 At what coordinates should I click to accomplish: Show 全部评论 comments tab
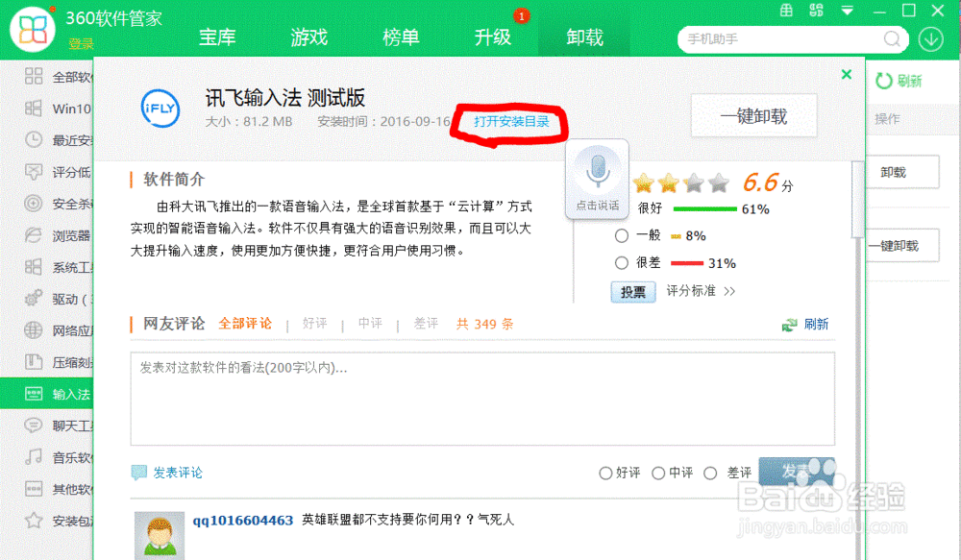pyautogui.click(x=245, y=324)
